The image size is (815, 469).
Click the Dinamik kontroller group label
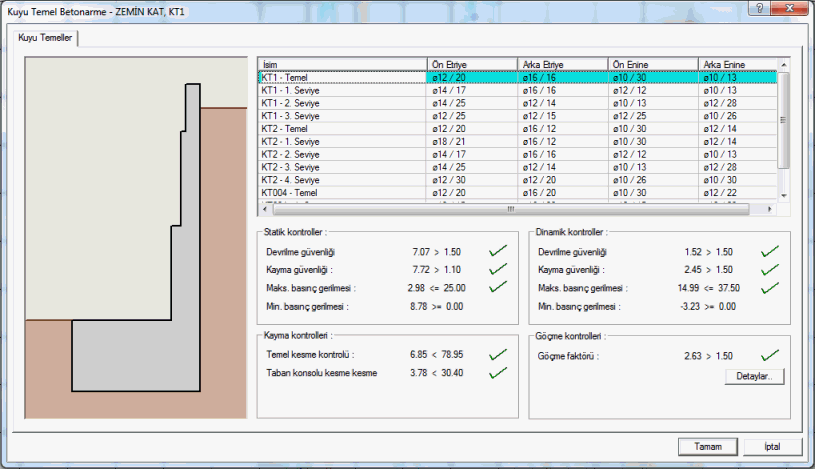(571, 232)
